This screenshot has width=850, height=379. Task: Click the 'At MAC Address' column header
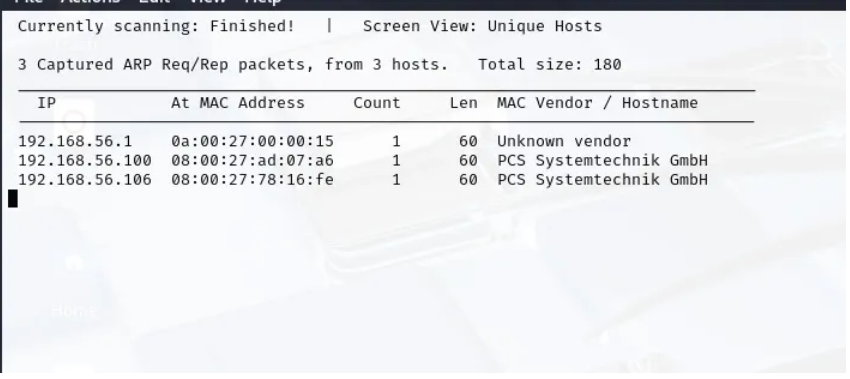tap(238, 102)
